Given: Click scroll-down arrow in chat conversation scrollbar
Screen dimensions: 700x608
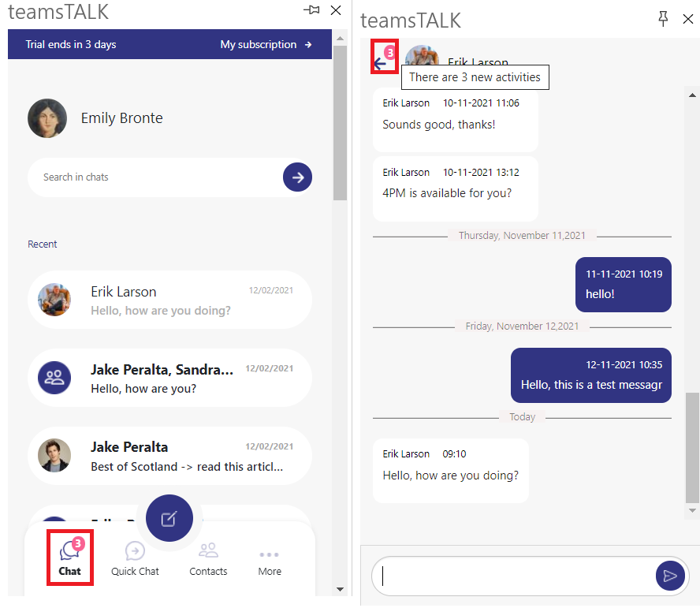Looking at the screenshot, I should (692, 511).
